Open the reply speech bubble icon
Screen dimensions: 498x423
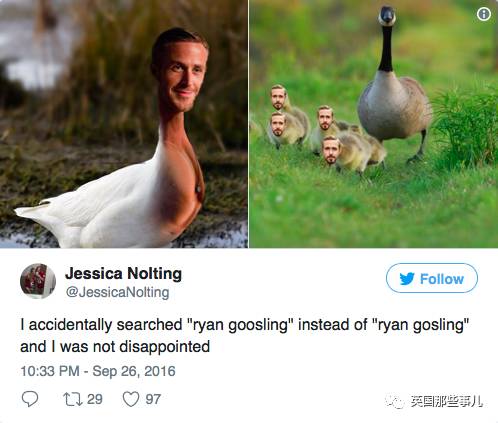pos(30,399)
